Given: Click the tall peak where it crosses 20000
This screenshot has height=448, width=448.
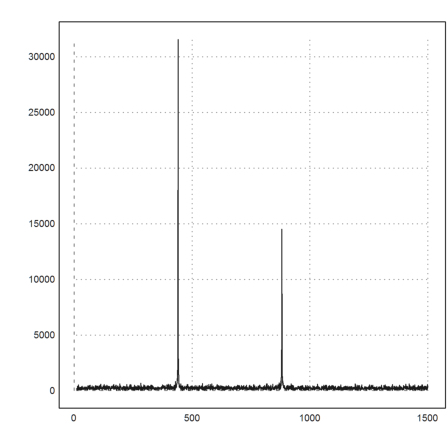Looking at the screenshot, I should tap(178, 168).
